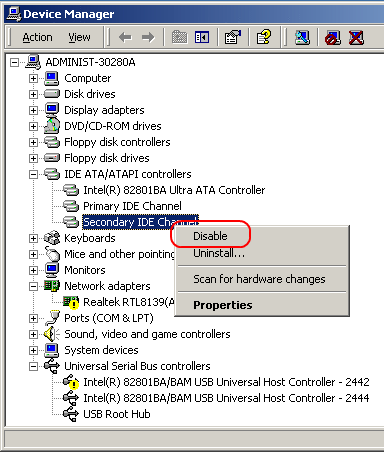Image resolution: width=384 pixels, height=452 pixels.
Task: Click the USB controller 2442 warning icon
Action: (71, 382)
